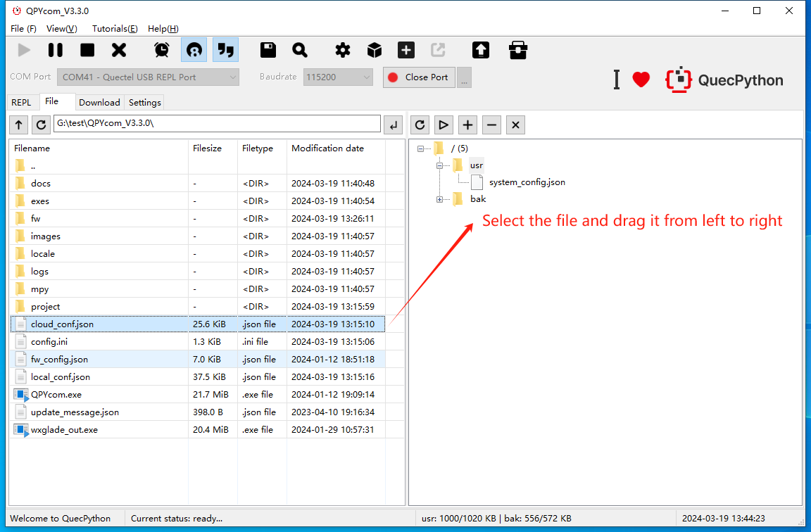Go up one local directory

[18, 125]
